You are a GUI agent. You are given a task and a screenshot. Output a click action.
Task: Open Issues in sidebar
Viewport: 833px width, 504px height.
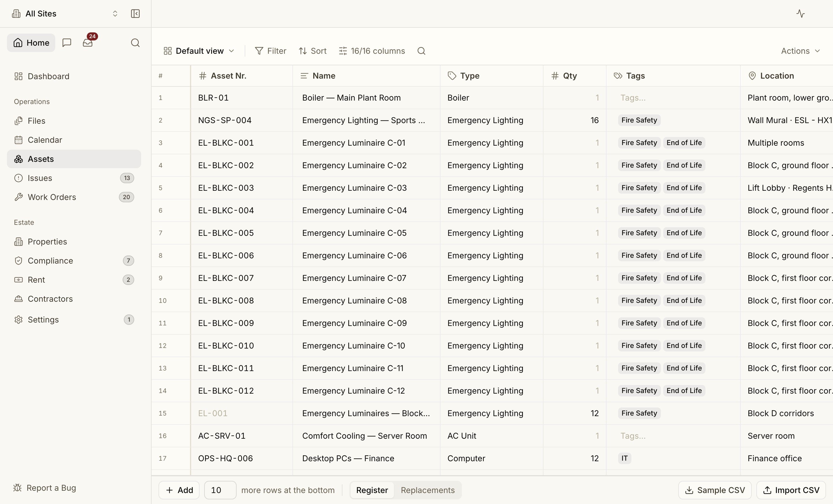74,178
